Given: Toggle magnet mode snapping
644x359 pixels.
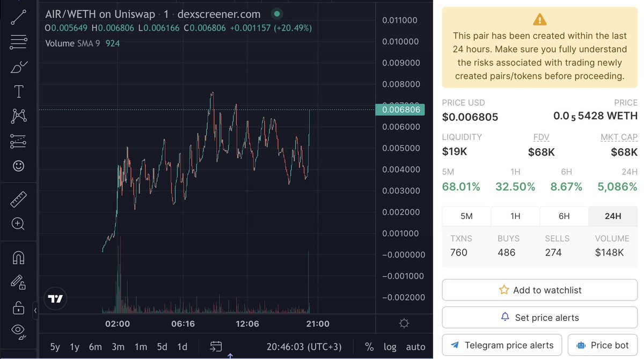Looking at the screenshot, I should [x=19, y=258].
